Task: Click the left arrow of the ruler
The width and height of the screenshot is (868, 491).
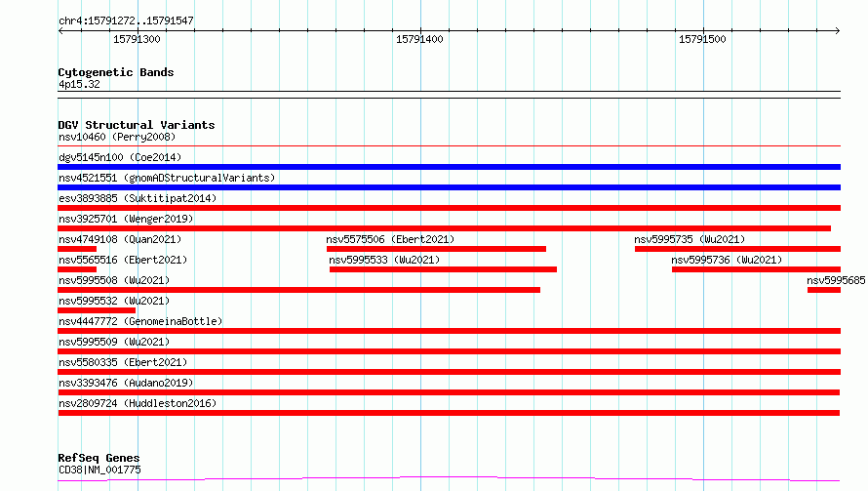Action: 60,30
